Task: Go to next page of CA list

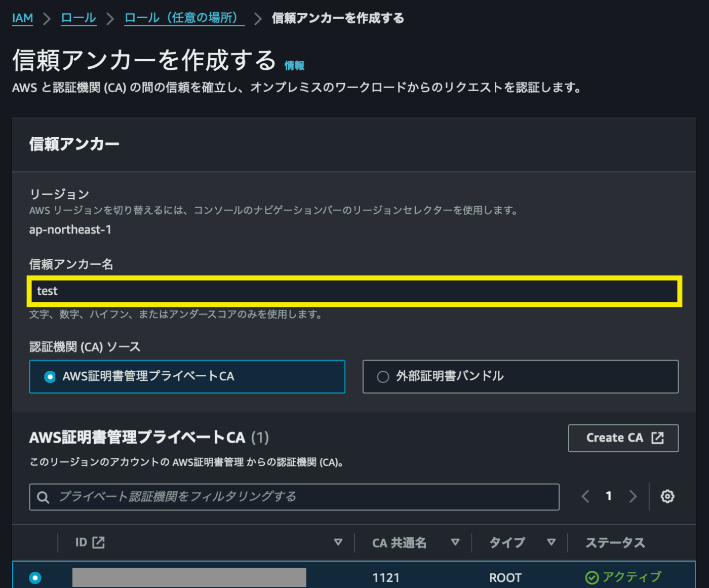Action: [633, 496]
